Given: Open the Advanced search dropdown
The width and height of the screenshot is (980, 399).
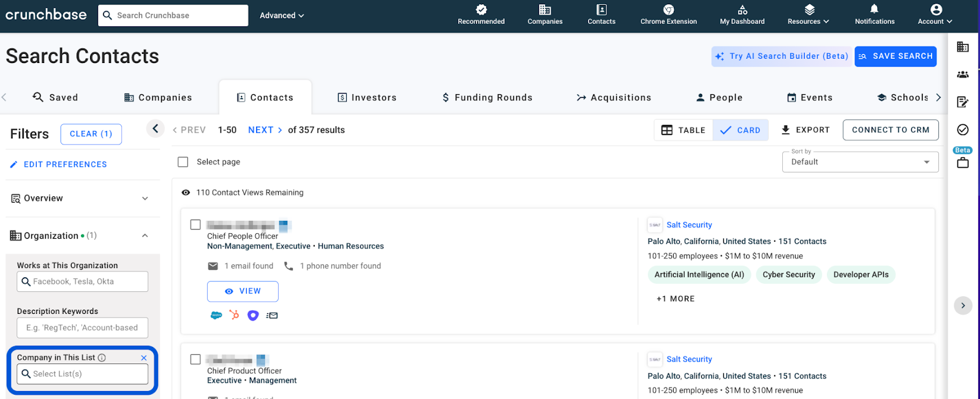Looking at the screenshot, I should (x=282, y=15).
